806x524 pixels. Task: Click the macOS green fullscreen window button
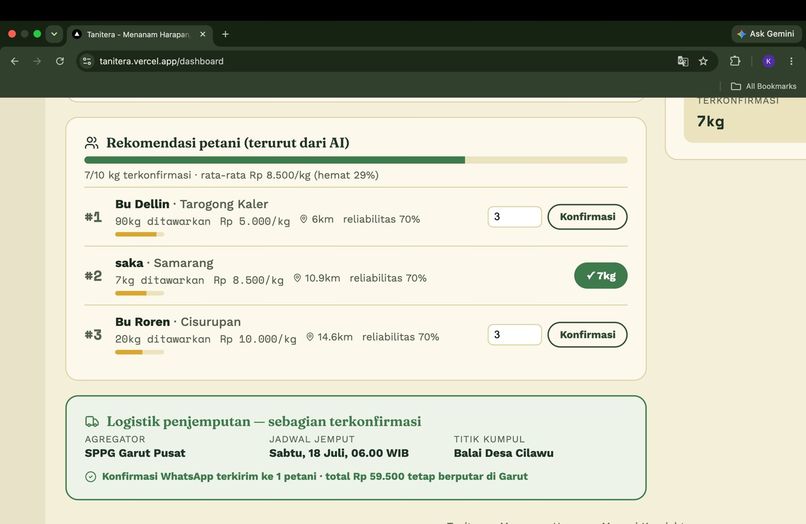click(37, 34)
